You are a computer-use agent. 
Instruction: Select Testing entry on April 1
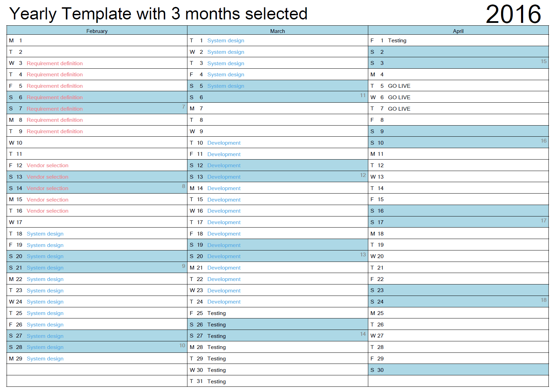[x=397, y=41]
